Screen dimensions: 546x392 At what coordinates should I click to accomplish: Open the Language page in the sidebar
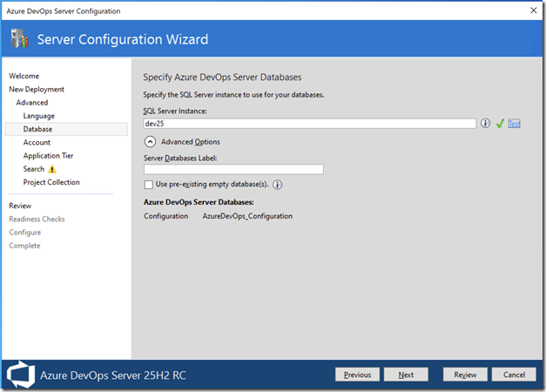39,116
